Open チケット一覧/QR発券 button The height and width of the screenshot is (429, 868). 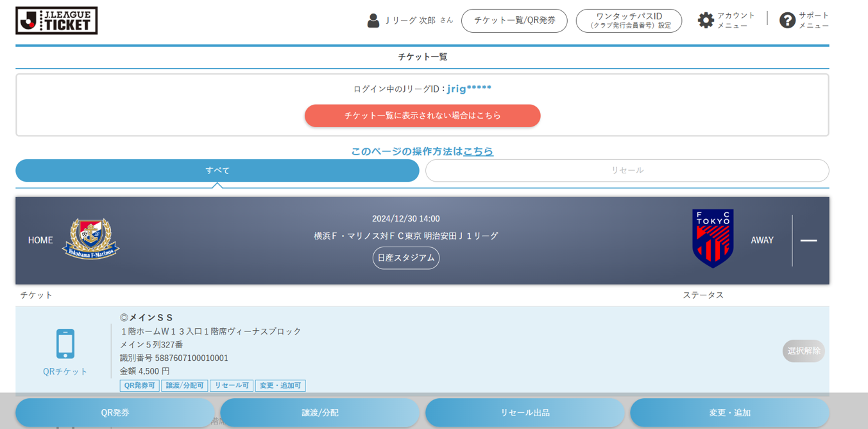pos(515,21)
